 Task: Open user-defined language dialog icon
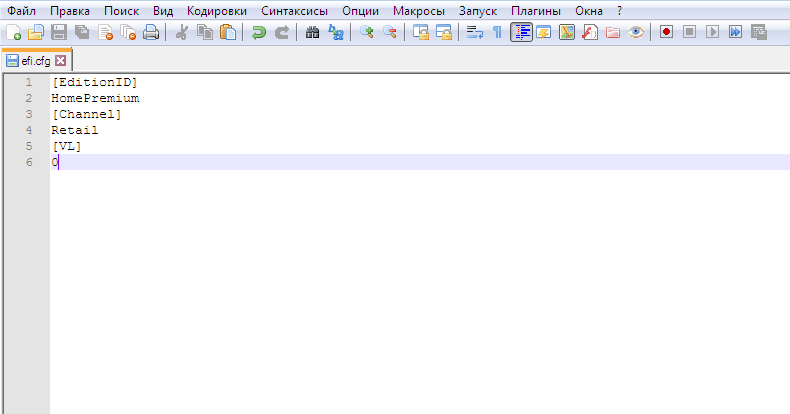pos(544,33)
